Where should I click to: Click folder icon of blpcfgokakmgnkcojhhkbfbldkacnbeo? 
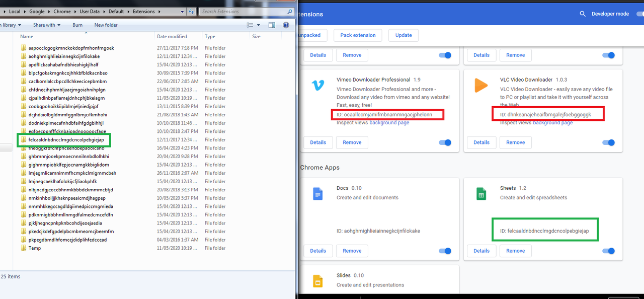pyautogui.click(x=23, y=73)
